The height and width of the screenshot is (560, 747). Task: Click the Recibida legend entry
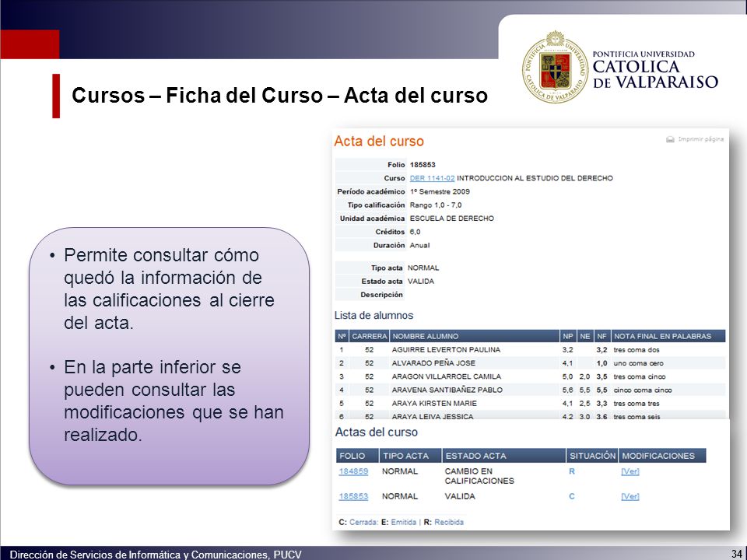point(449,522)
